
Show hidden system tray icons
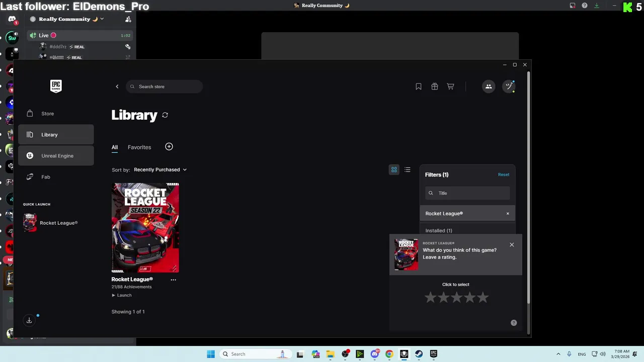coord(558,354)
